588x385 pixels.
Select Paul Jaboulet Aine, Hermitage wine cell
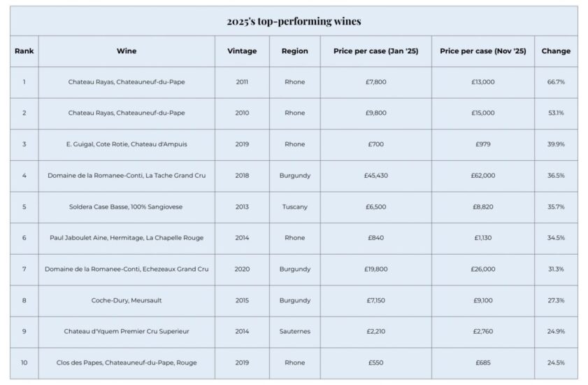[x=127, y=238]
